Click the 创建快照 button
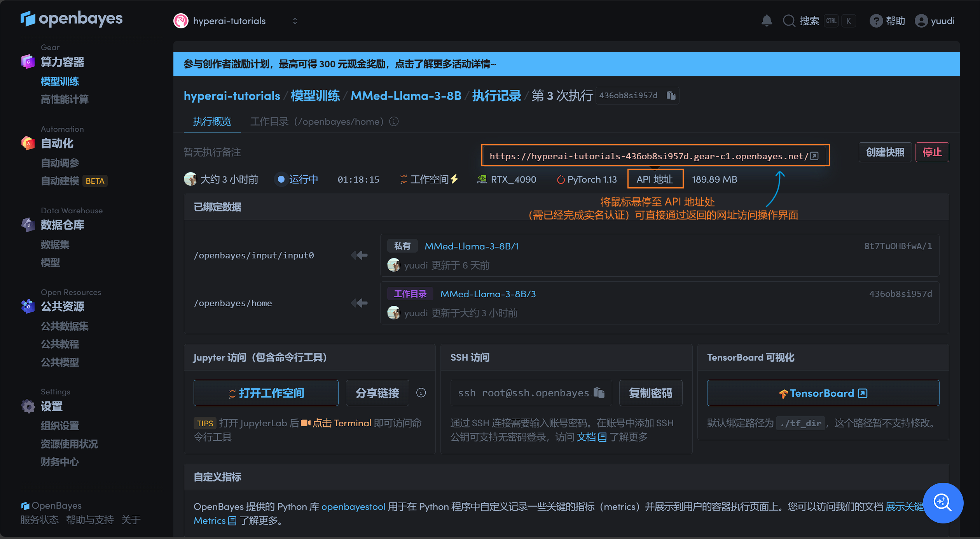The image size is (980, 539). pos(885,152)
